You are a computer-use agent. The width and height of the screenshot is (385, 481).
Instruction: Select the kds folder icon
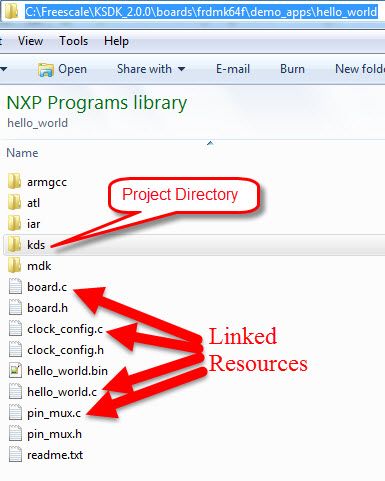[14, 245]
